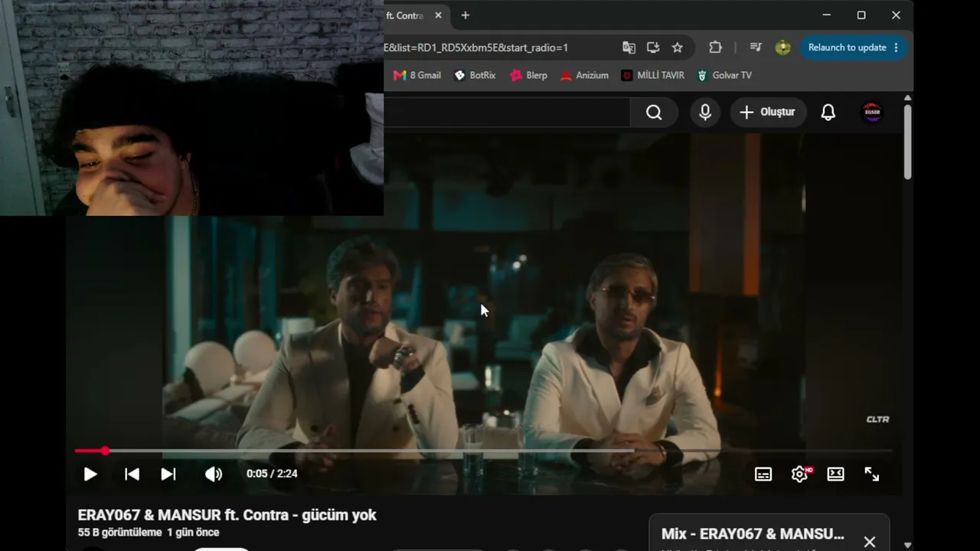Click the Translate page icon

(629, 47)
